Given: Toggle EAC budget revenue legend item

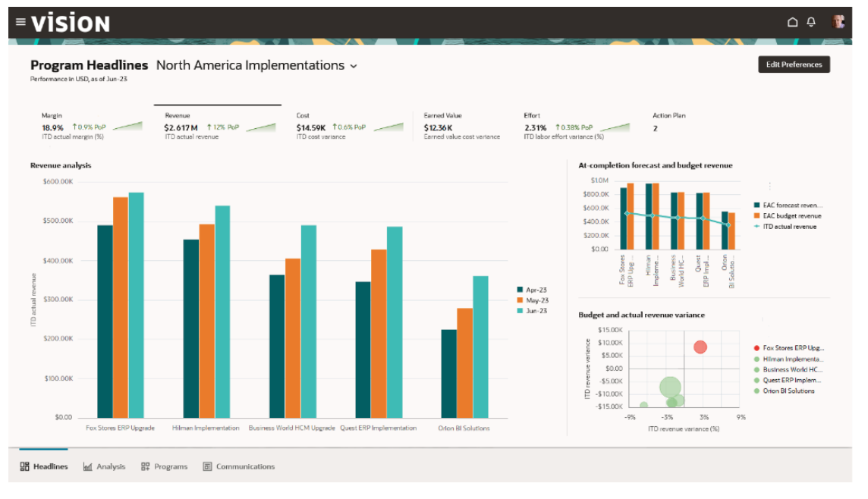Looking at the screenshot, I should [x=757, y=216].
